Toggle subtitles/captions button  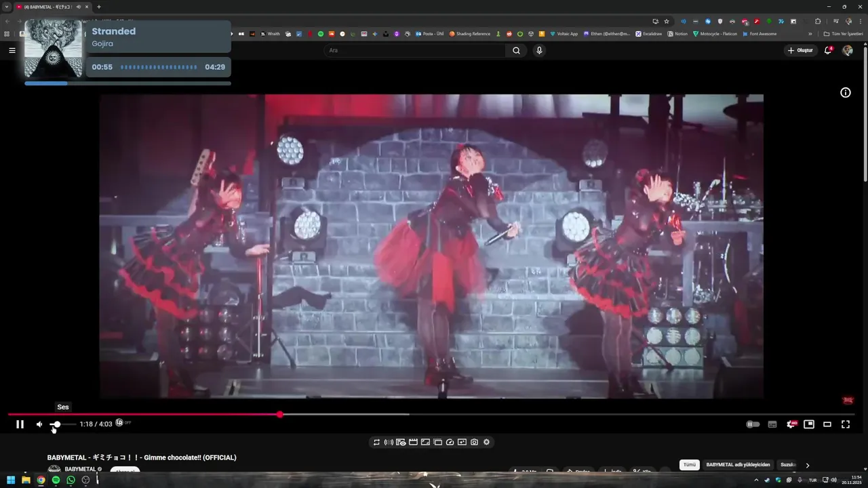[772, 424]
